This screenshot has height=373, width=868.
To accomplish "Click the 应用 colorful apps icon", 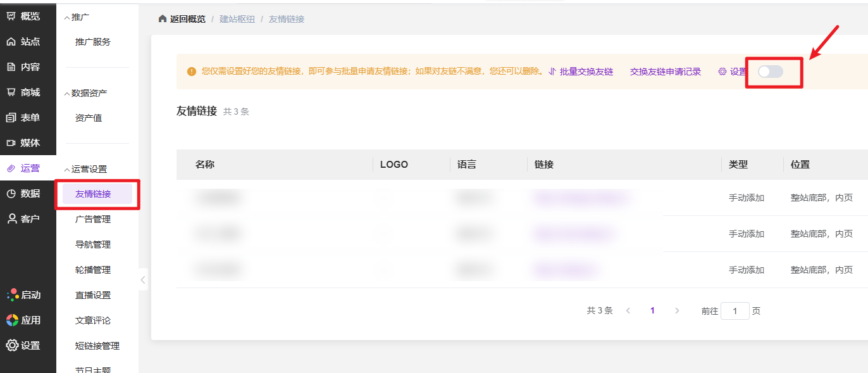I will (x=12, y=320).
